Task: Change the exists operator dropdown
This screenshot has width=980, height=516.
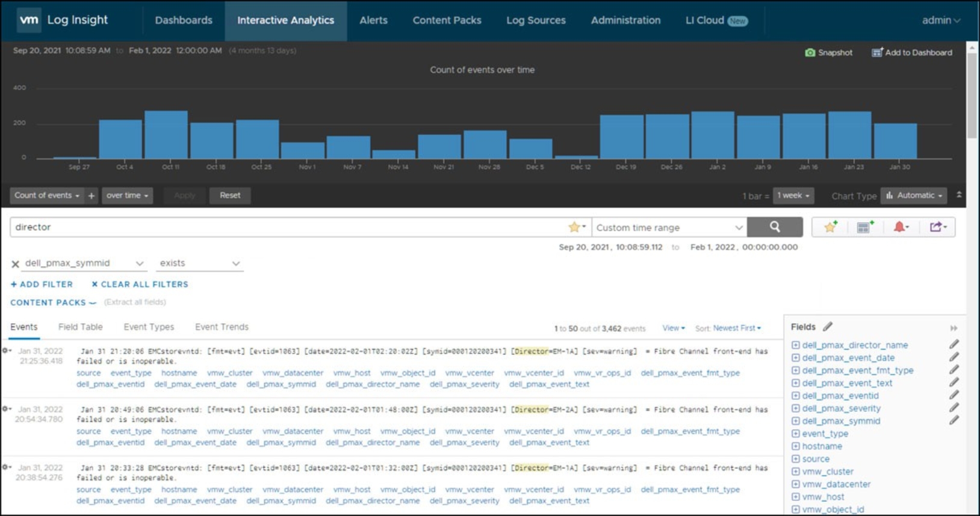Action: pos(200,264)
